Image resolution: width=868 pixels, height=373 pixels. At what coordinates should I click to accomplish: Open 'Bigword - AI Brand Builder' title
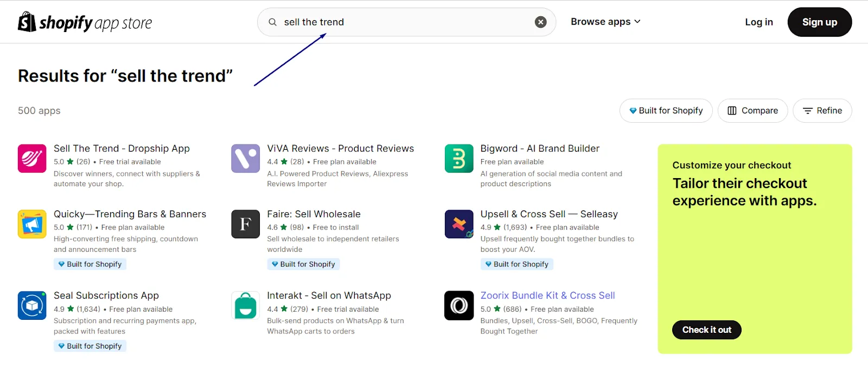pyautogui.click(x=540, y=149)
